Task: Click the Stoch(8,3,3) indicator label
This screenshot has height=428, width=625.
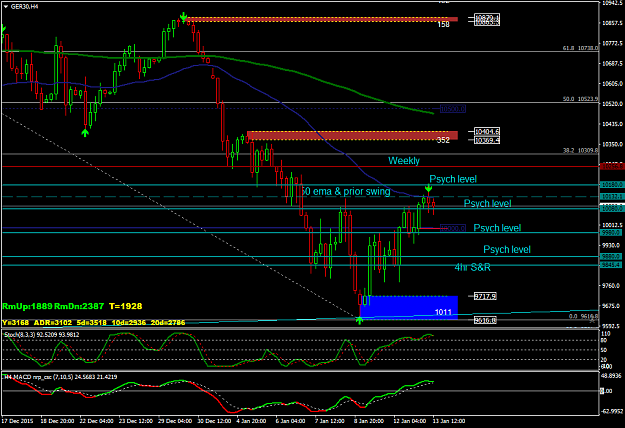Action: tap(42, 335)
